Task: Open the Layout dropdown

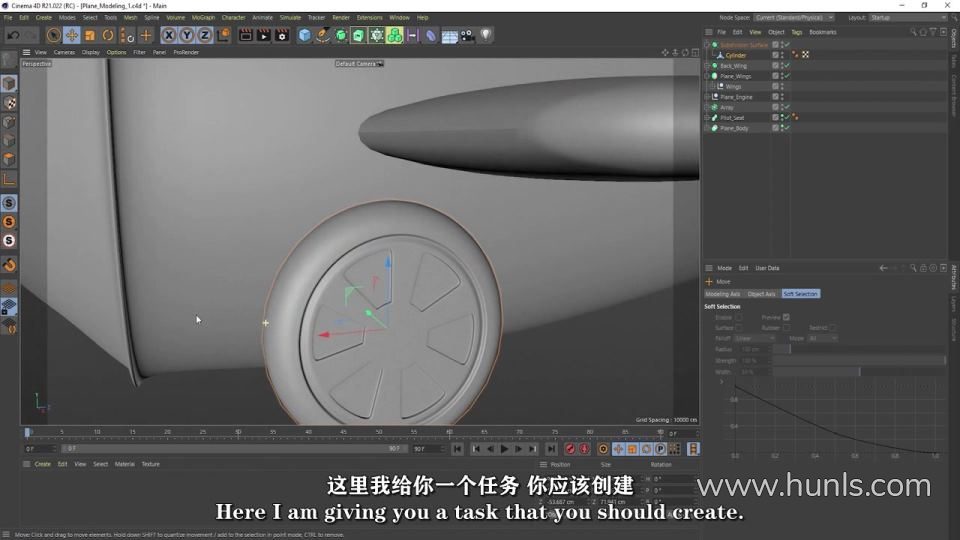Action: point(908,18)
